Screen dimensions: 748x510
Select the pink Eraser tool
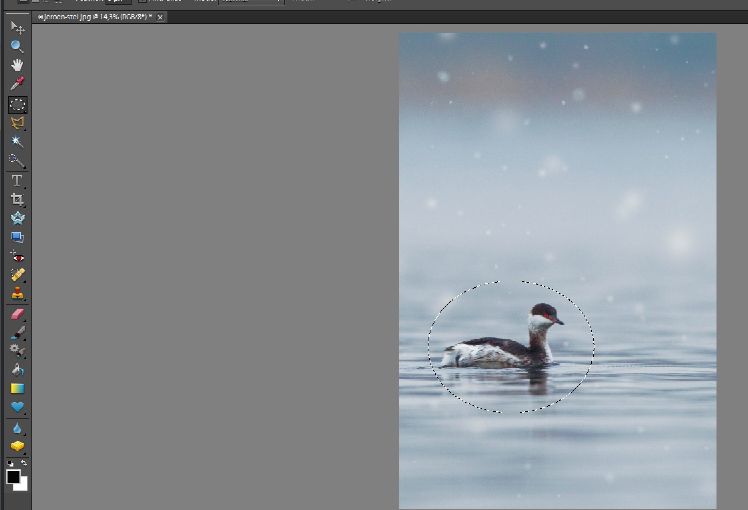[17, 313]
